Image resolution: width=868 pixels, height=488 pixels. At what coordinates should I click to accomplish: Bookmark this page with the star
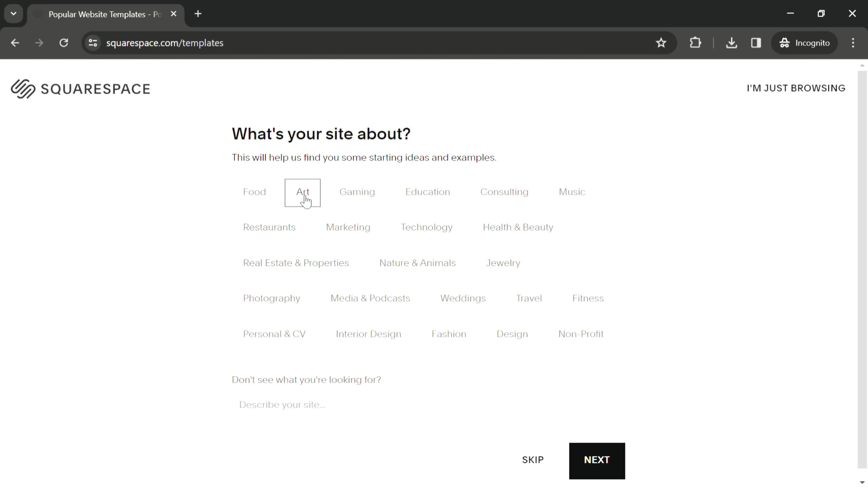coord(661,43)
